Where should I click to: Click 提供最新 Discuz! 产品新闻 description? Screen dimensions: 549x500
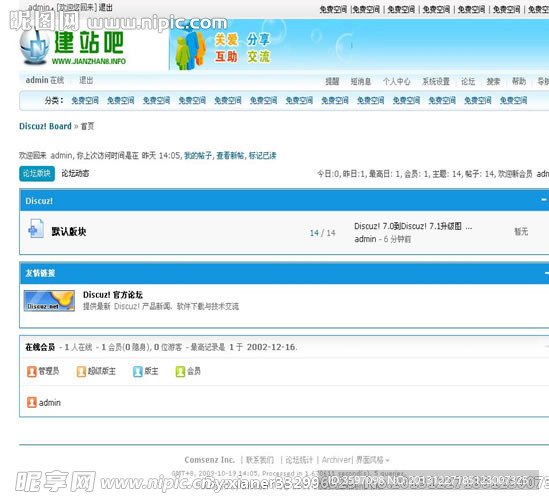161,306
